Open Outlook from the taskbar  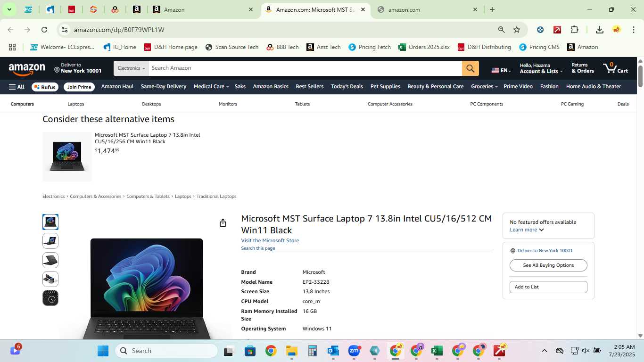333,351
